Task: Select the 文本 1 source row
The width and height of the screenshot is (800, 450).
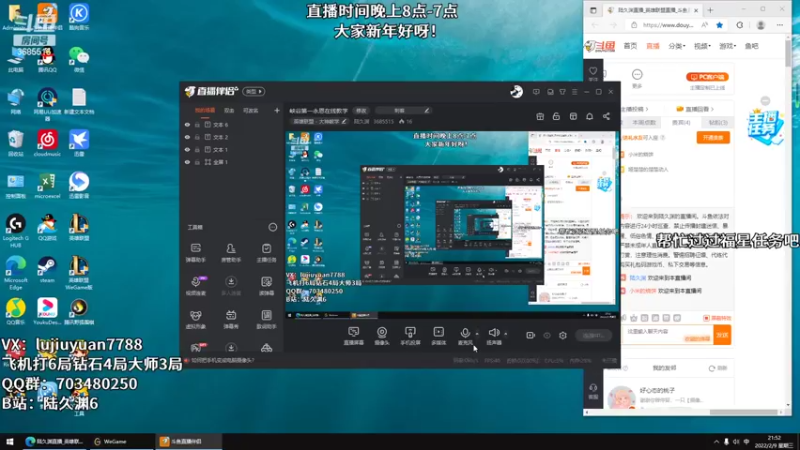Action: point(232,149)
